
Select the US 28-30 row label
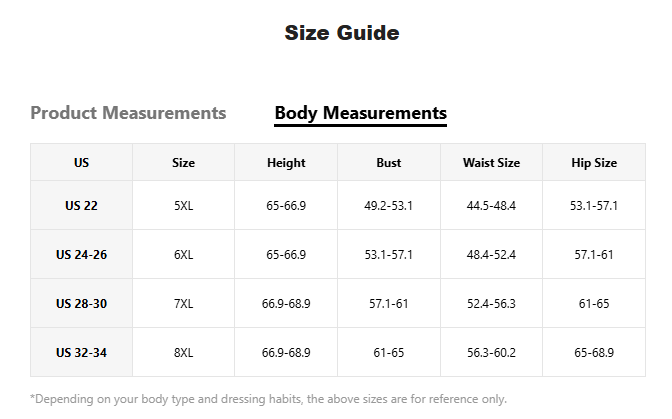click(81, 304)
